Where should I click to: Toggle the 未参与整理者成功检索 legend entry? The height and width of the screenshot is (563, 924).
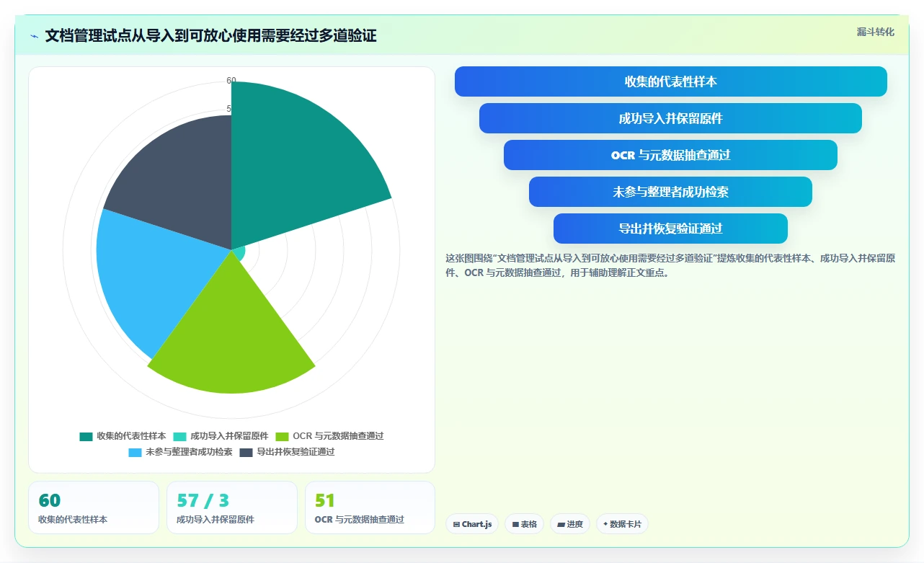[180, 452]
